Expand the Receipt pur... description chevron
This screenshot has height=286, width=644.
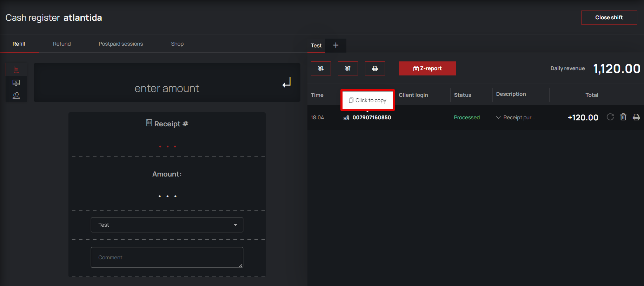click(498, 117)
